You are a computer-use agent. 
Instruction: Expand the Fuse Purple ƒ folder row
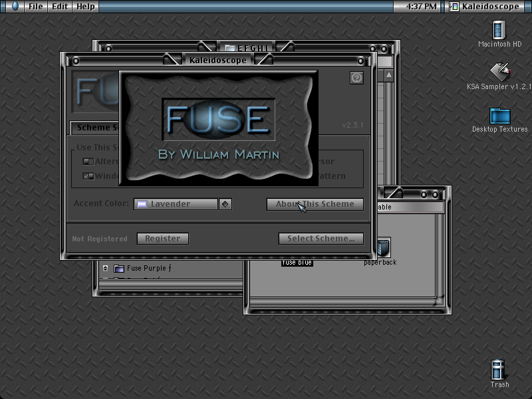pyautogui.click(x=106, y=268)
